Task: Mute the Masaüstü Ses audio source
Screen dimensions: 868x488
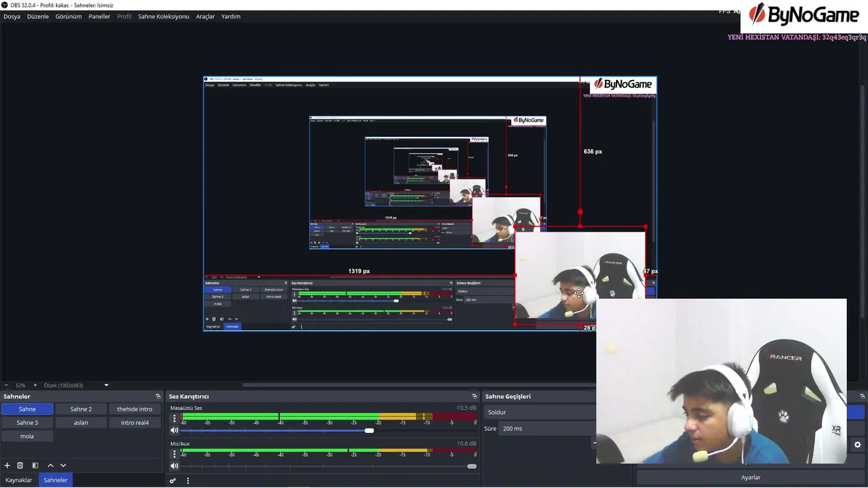Action: point(174,430)
